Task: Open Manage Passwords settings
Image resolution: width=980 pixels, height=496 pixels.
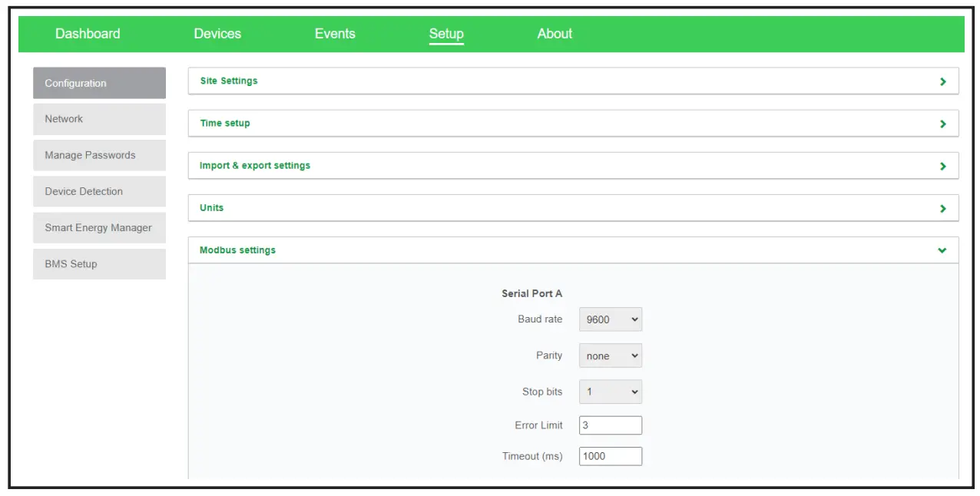Action: (x=98, y=155)
